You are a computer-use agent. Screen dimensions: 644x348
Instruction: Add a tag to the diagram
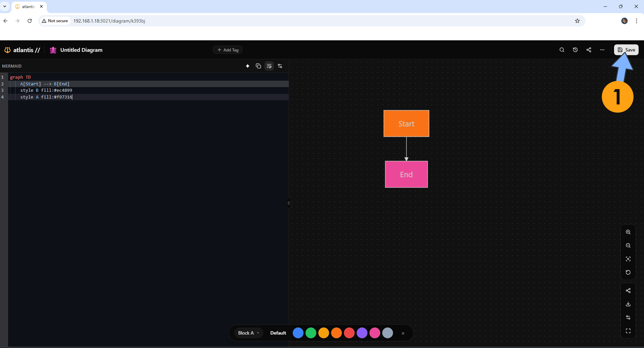coord(228,50)
